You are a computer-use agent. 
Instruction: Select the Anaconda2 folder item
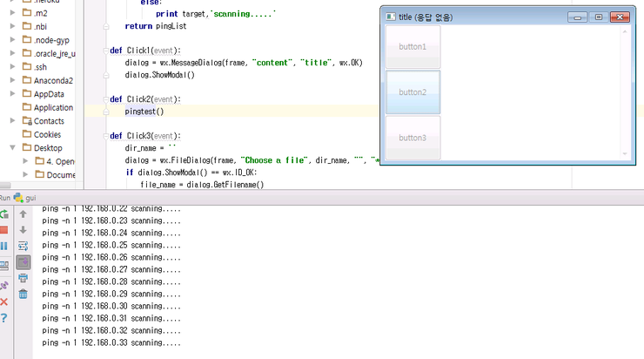tap(53, 80)
